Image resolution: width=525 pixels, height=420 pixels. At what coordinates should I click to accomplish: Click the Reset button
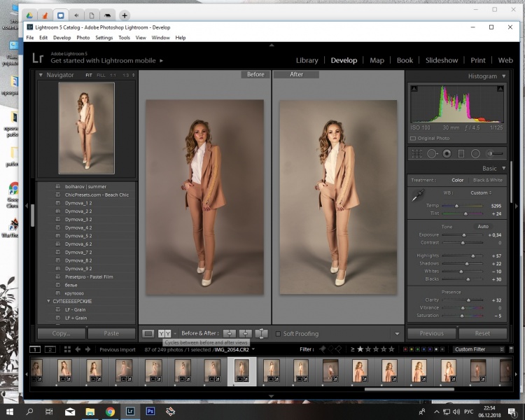pos(482,334)
